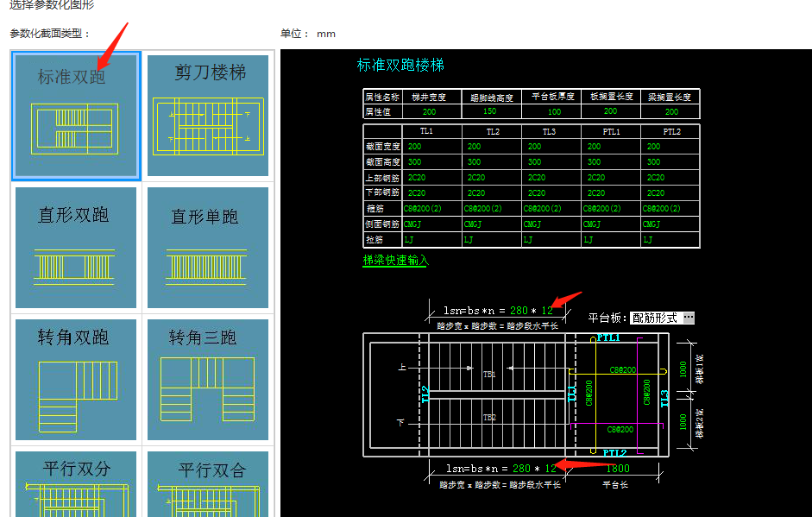Click the 标准双跑楼梯 diagram title
The width and height of the screenshot is (812, 517).
tap(400, 66)
